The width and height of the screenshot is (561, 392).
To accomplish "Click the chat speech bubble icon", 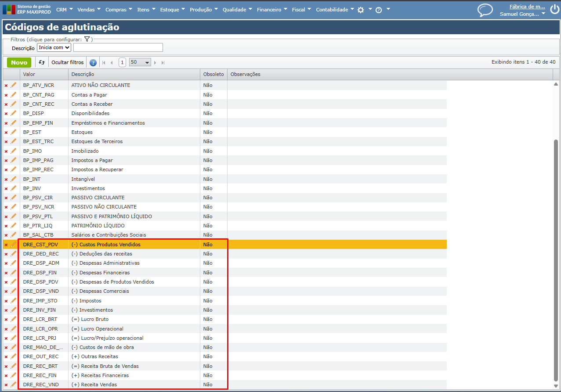I will pyautogui.click(x=485, y=10).
